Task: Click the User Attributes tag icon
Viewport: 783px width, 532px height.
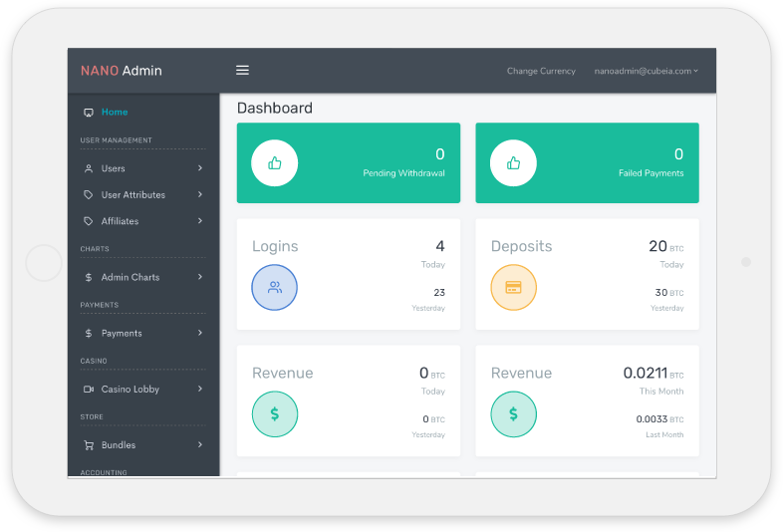Action: coord(89,195)
